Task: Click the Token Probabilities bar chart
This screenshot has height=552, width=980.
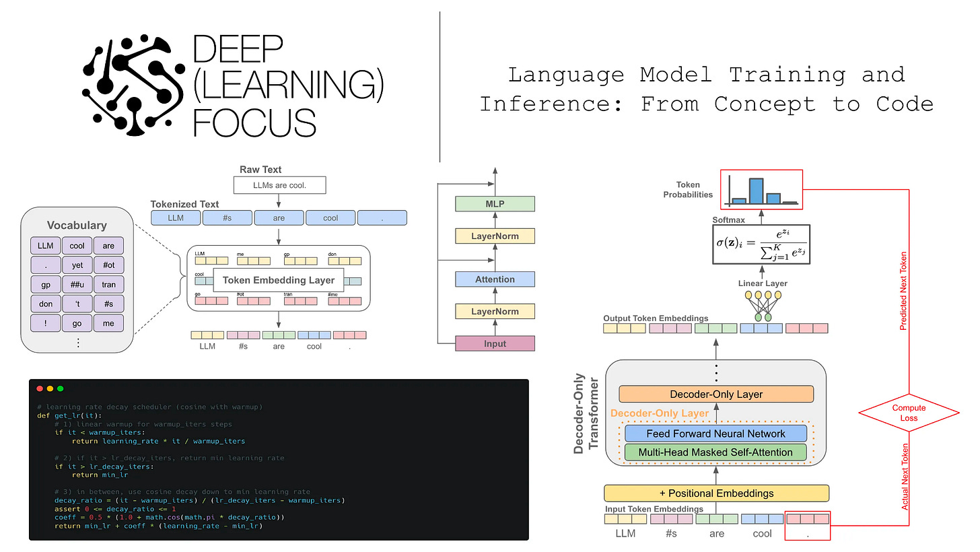Action: point(761,189)
